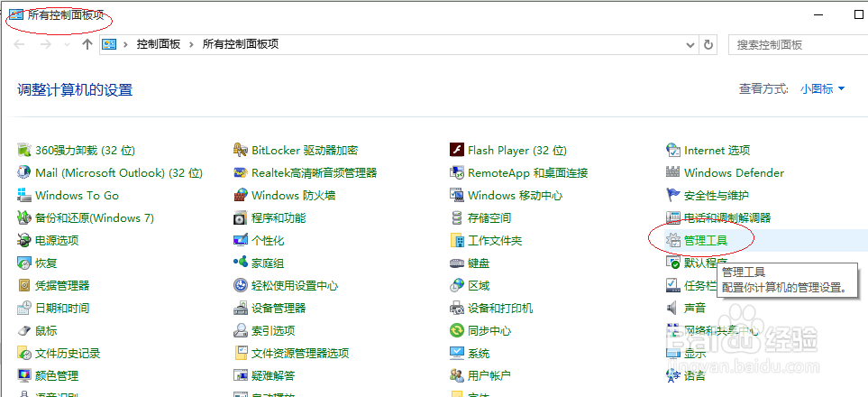Click the 凭据管理器 safe icon

[x=23, y=285]
